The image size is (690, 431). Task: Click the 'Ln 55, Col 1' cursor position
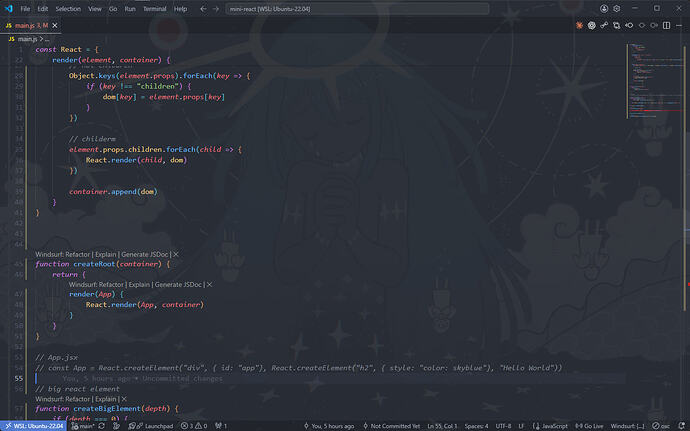[x=442, y=426]
